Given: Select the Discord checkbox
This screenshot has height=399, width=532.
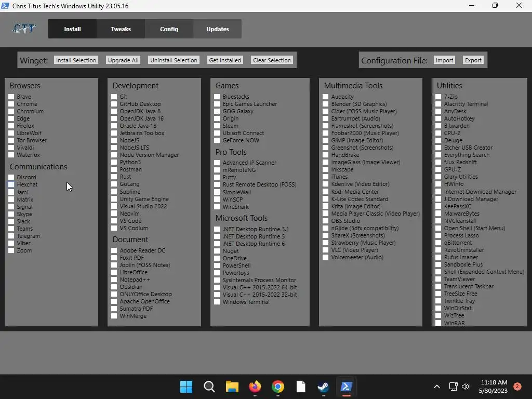Looking at the screenshot, I should pyautogui.click(x=11, y=177).
